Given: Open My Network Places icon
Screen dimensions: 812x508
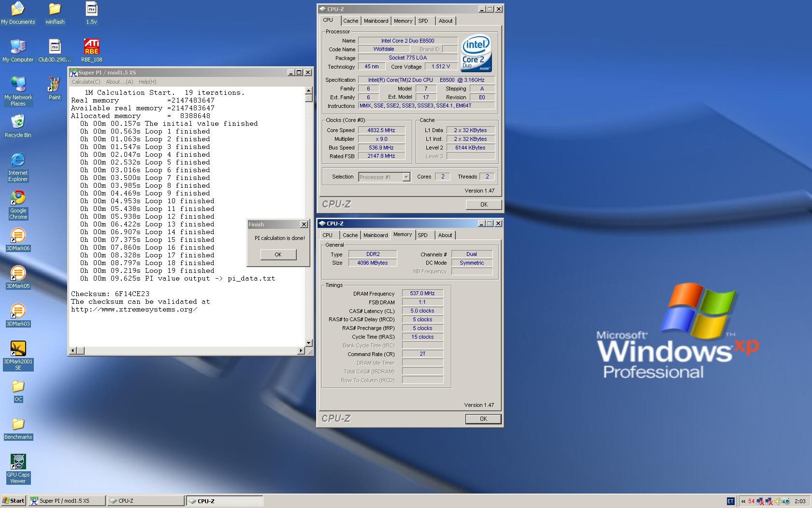Looking at the screenshot, I should (x=18, y=91).
